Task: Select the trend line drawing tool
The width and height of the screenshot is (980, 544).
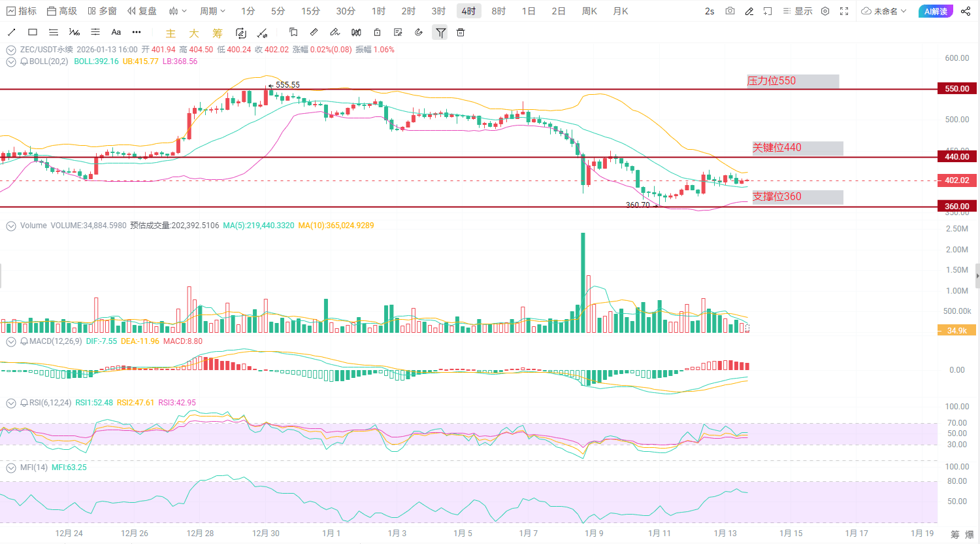Action: (x=11, y=32)
